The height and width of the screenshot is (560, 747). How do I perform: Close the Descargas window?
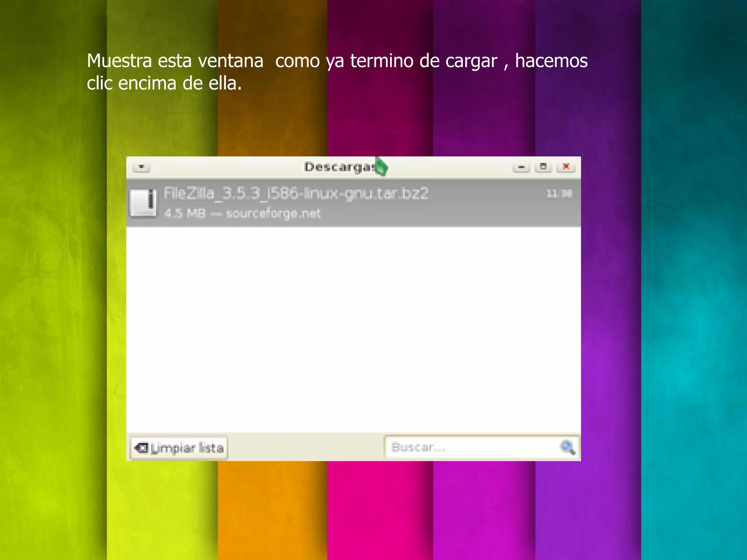(566, 167)
